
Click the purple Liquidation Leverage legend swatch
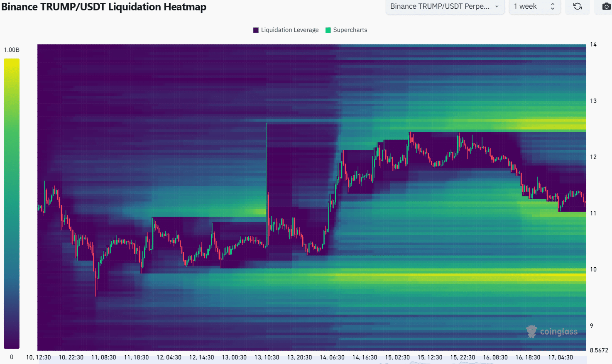pos(256,30)
